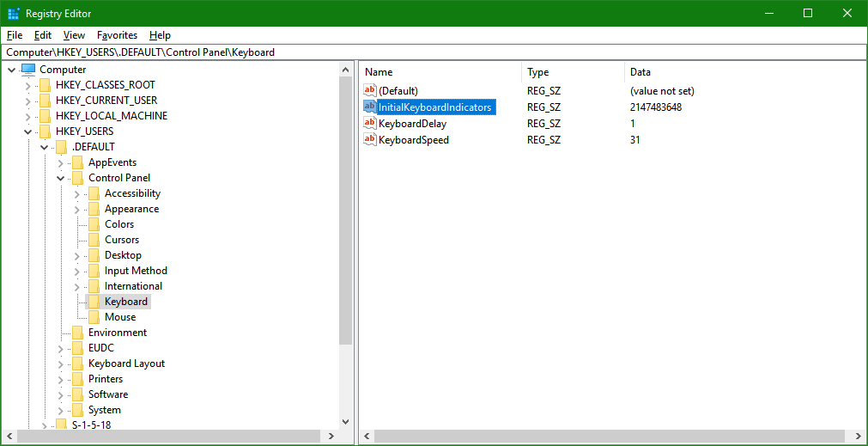Click tree pane horizontal scroll right arrow
868x446 pixels.
tap(331, 436)
